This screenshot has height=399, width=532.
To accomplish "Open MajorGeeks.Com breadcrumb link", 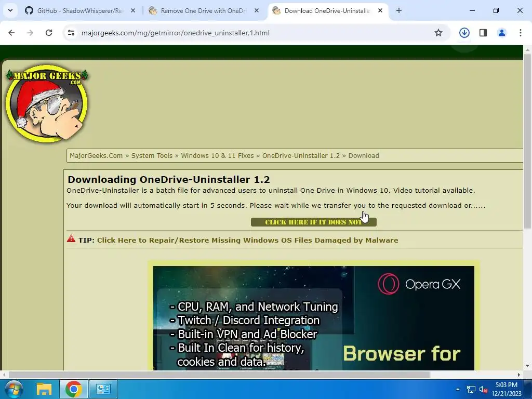I will click(x=96, y=156).
